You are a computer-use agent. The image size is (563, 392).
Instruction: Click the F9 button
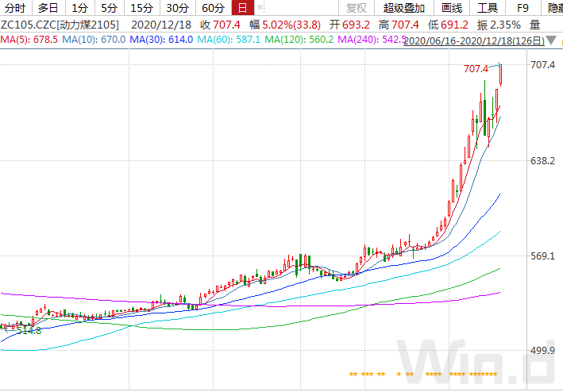(523, 7)
